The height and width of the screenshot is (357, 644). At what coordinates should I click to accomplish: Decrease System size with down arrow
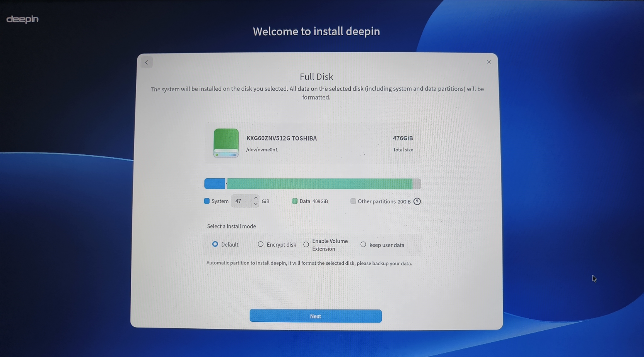tap(256, 204)
